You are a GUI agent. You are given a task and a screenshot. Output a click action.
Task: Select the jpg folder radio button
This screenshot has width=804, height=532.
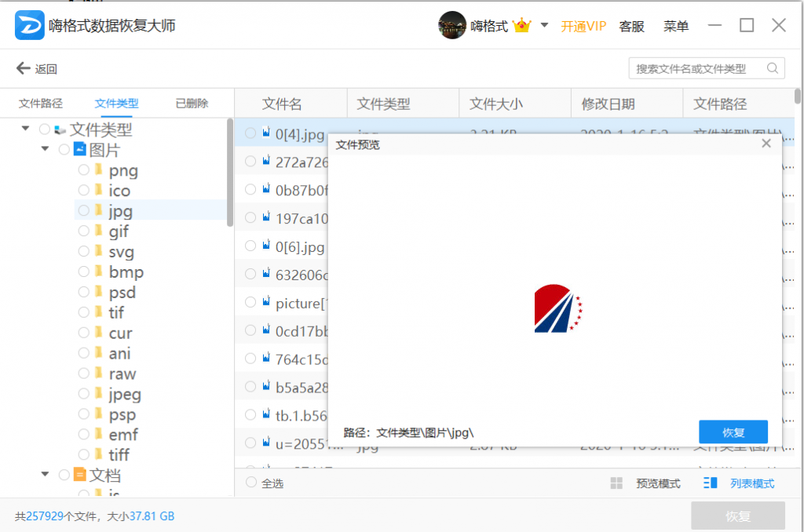click(83, 210)
